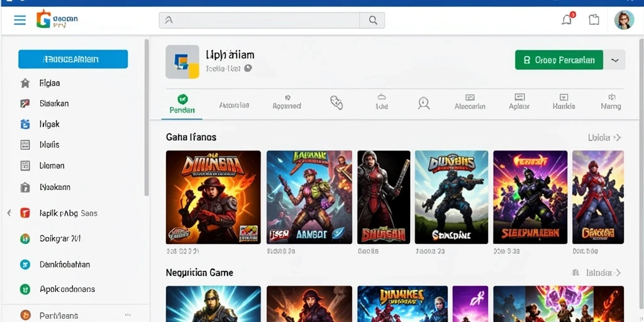Open bottom-row DUNAKES game thumbnail
The width and height of the screenshot is (644, 322).
(x=402, y=304)
